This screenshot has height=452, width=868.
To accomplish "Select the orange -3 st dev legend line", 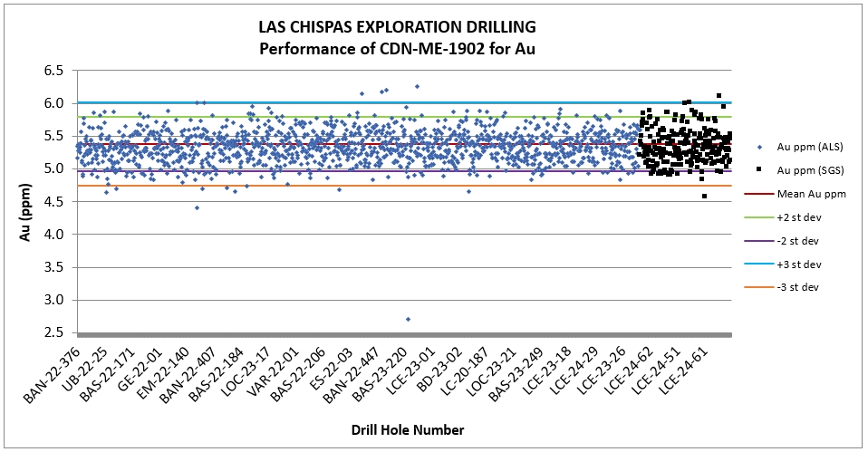I will point(757,288).
